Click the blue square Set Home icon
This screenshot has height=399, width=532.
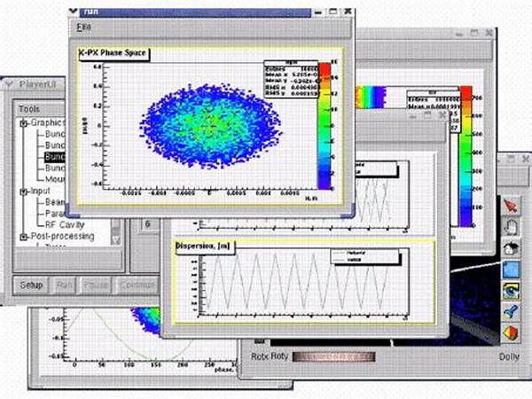click(511, 270)
